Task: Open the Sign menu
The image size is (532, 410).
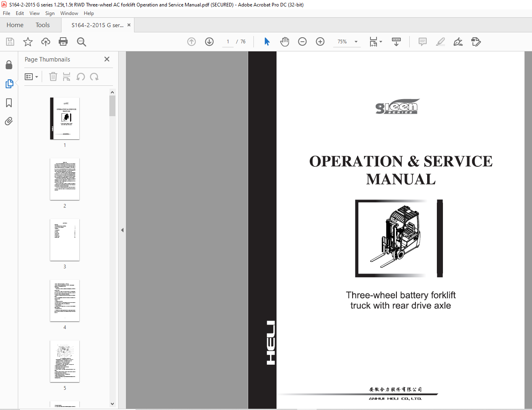Action: tap(50, 13)
